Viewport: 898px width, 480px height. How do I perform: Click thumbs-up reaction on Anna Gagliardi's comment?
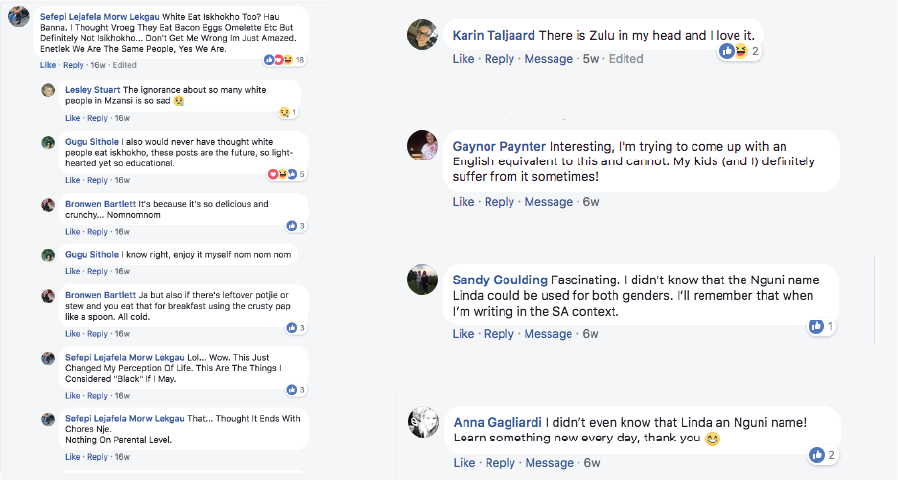pos(817,455)
